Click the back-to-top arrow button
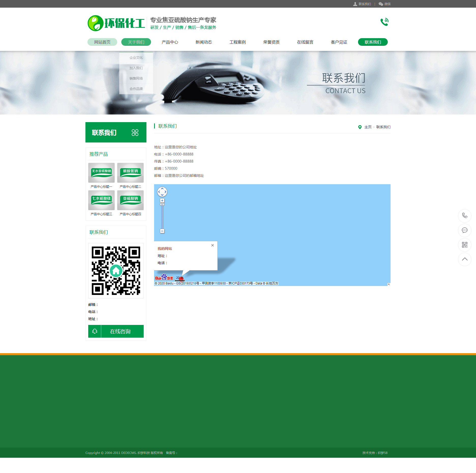This screenshot has height=473, width=476. click(465, 259)
